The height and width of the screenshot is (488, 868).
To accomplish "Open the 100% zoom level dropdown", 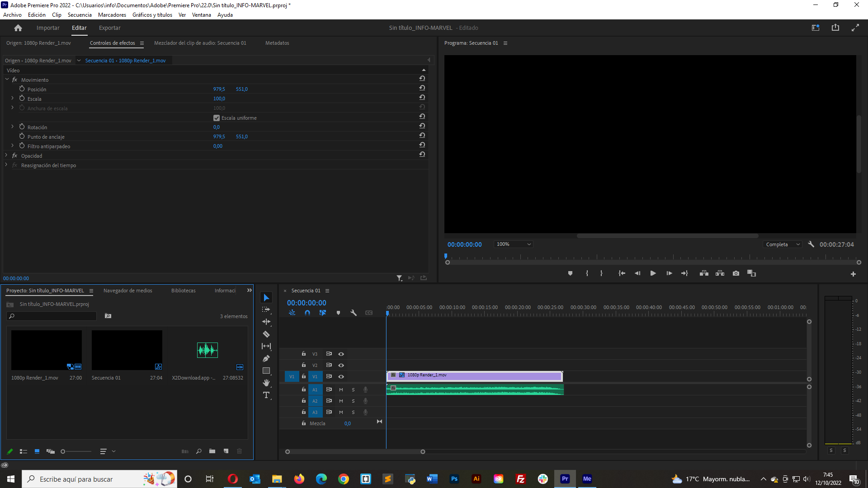I will click(514, 244).
